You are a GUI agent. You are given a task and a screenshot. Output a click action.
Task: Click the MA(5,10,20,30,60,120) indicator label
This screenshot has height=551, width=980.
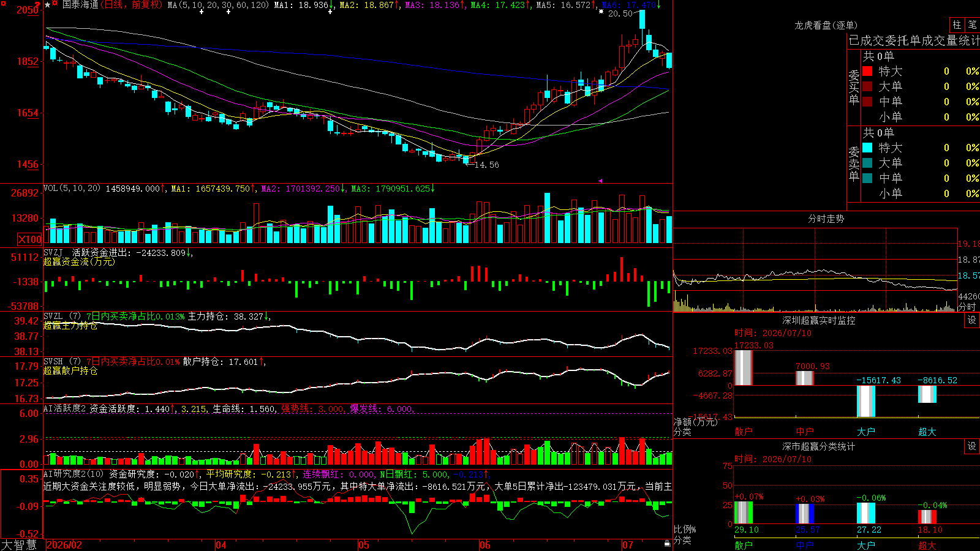[x=218, y=5]
